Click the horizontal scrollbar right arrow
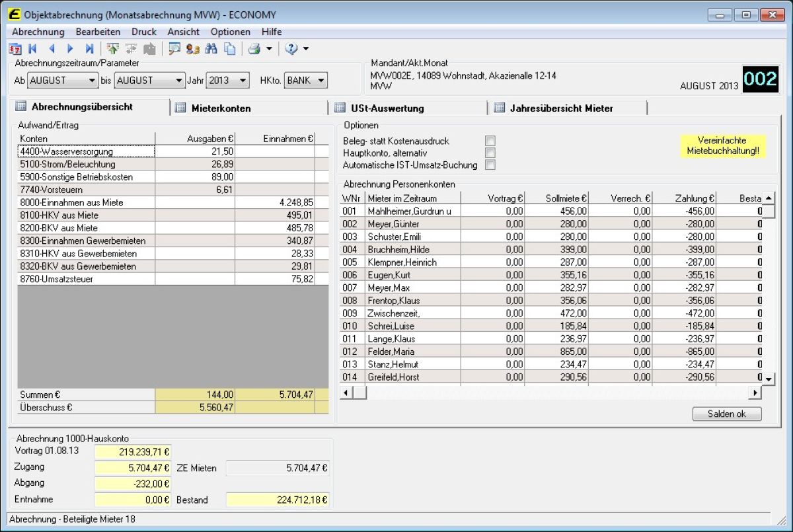Viewport: 793px width, 532px height. click(755, 393)
